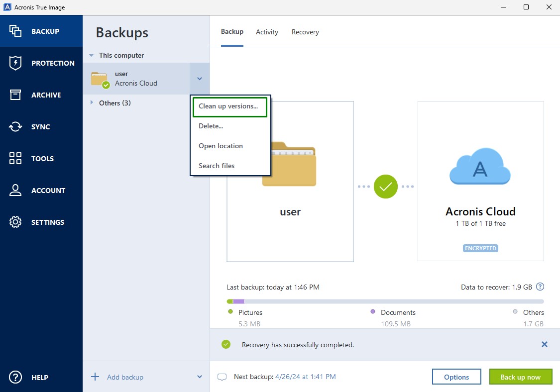This screenshot has width=560, height=392.
Task: Collapse the This computer group
Action: point(91,55)
